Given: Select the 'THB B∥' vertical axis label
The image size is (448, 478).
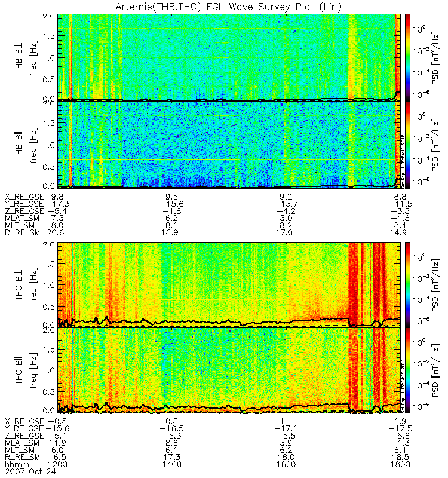Looking at the screenshot, I should [19, 145].
